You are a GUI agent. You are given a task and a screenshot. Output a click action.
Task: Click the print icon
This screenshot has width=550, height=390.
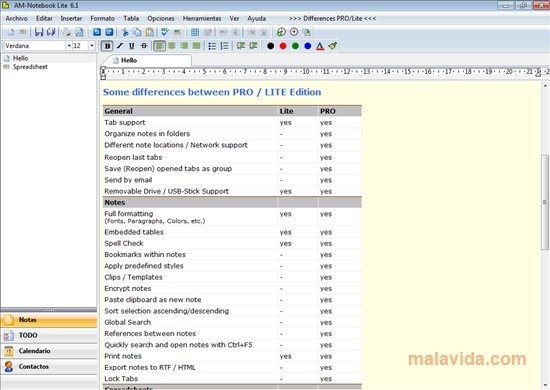tap(67, 32)
